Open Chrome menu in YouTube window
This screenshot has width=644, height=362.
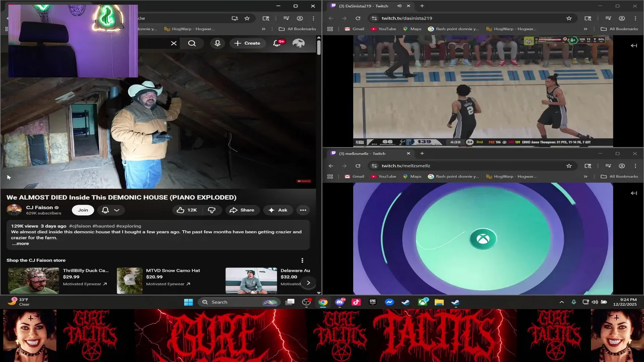[x=313, y=18]
